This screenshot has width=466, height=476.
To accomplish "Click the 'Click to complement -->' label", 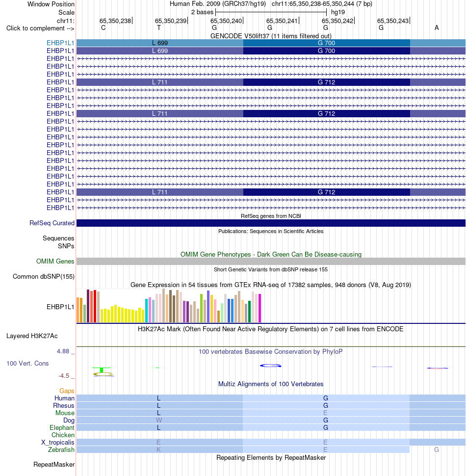I will click(x=40, y=28).
